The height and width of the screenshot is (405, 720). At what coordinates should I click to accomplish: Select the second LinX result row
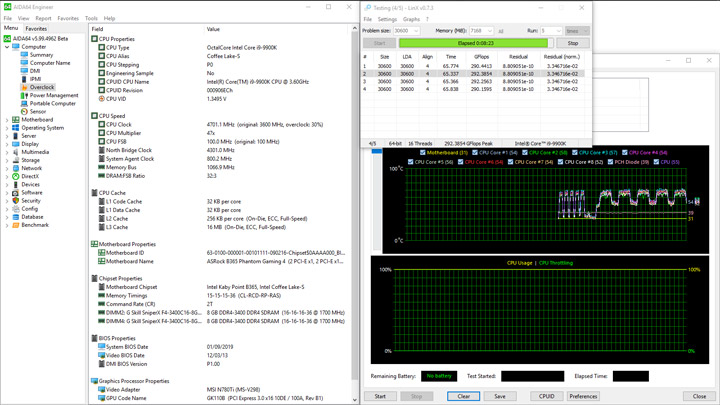pos(475,74)
